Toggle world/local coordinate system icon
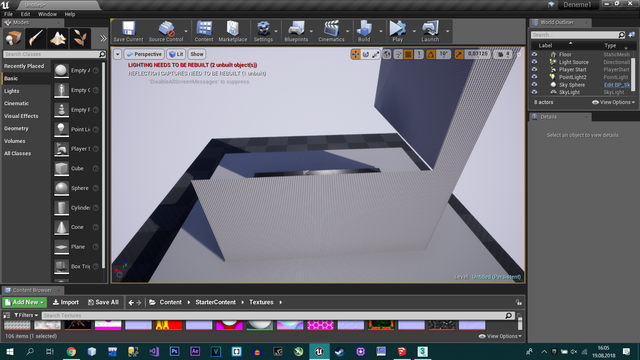640x360 pixels. pos(387,54)
